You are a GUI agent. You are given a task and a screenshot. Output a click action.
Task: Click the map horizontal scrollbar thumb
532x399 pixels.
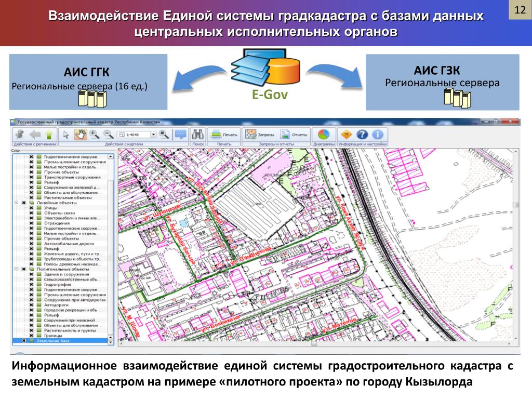tap(314, 344)
